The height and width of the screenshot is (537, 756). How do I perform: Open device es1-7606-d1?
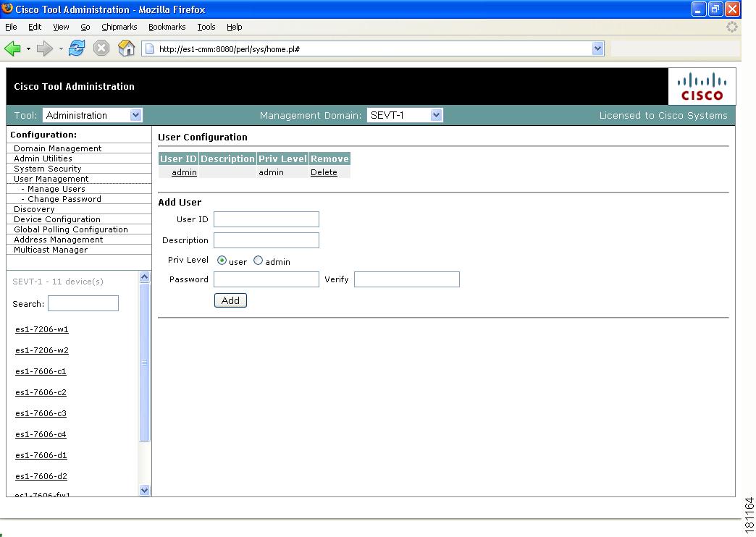pos(41,455)
